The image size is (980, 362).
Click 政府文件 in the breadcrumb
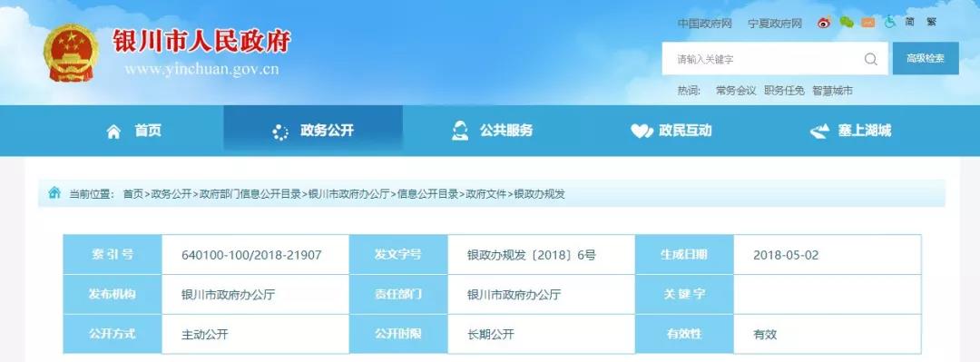tap(486, 194)
